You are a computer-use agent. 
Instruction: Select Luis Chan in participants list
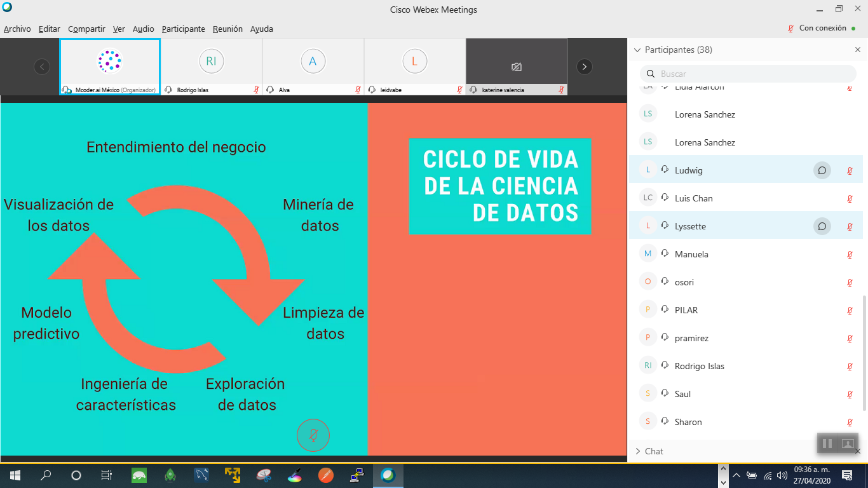pyautogui.click(x=693, y=198)
